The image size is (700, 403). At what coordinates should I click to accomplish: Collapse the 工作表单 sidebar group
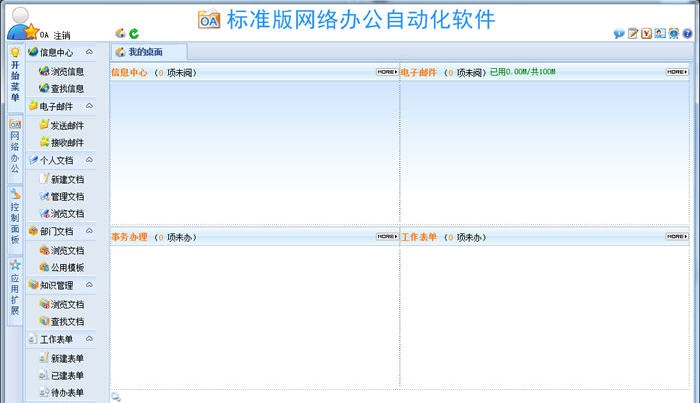point(89,339)
